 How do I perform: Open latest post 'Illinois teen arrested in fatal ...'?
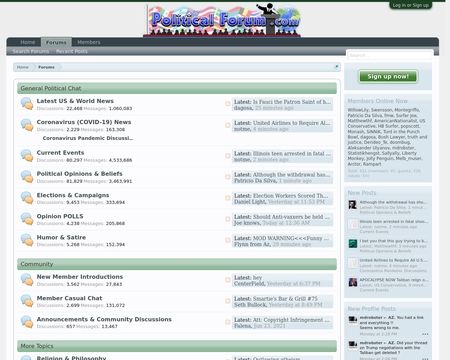[292, 154]
